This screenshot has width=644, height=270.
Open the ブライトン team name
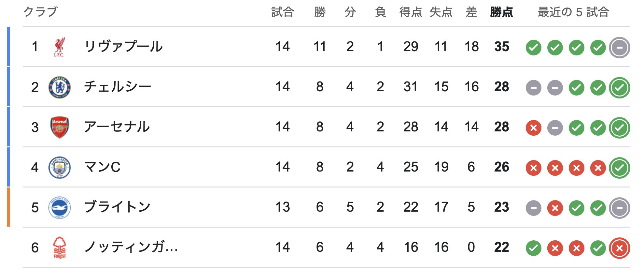point(117,207)
